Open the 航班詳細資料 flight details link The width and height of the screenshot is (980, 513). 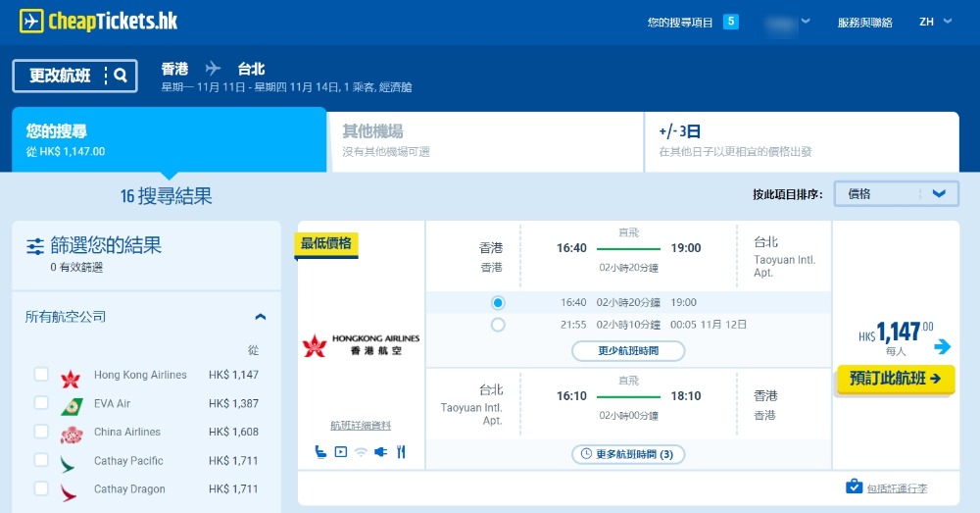[361, 426]
